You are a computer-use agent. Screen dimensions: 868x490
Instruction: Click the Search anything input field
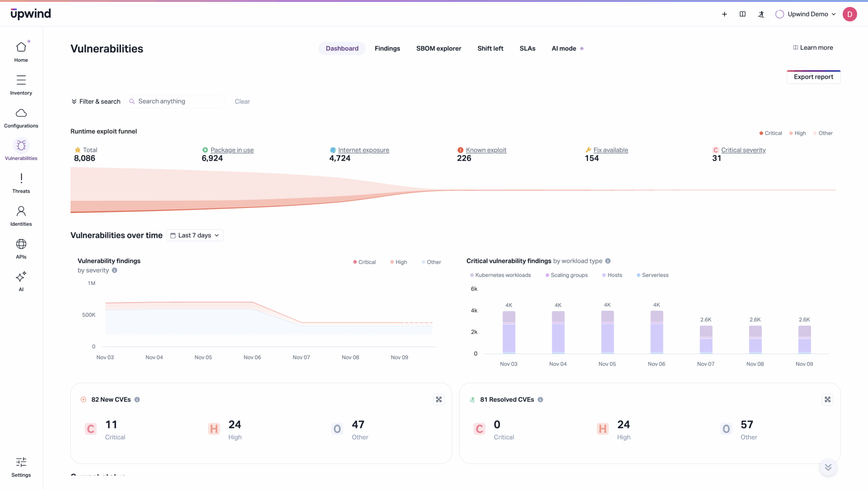[175, 101]
